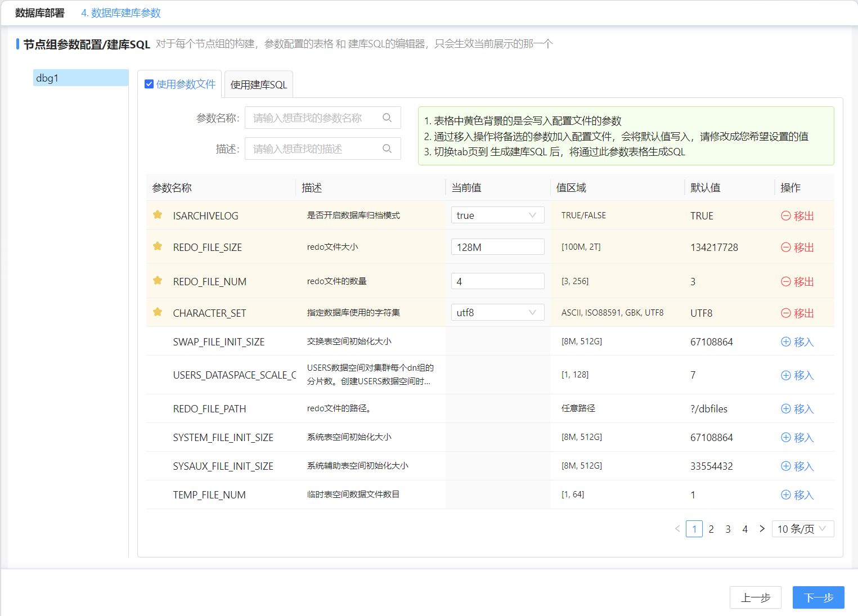Select the dbg1 node group
The image size is (858, 616).
[80, 78]
